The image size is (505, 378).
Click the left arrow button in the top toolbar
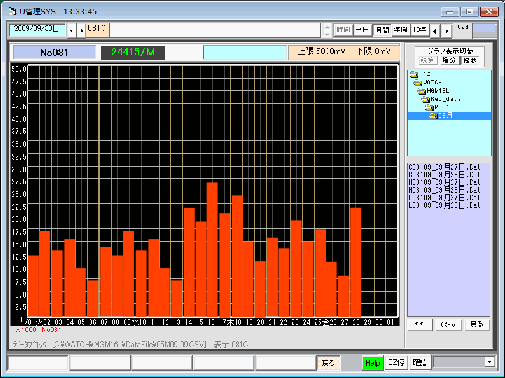tap(435, 31)
